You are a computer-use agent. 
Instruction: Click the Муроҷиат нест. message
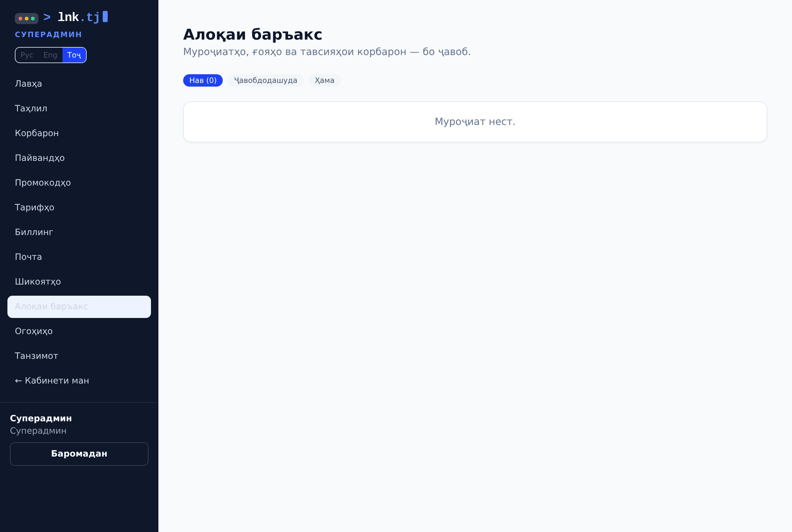[475, 122]
